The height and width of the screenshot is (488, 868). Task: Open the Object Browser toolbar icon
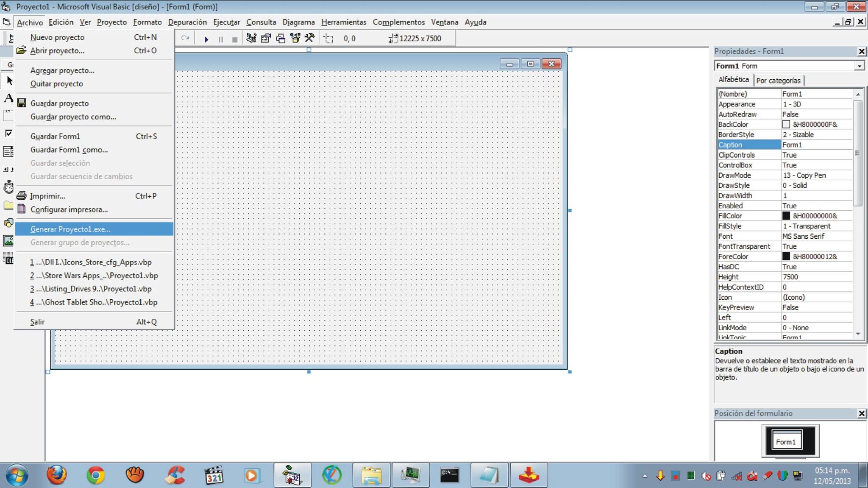point(295,38)
